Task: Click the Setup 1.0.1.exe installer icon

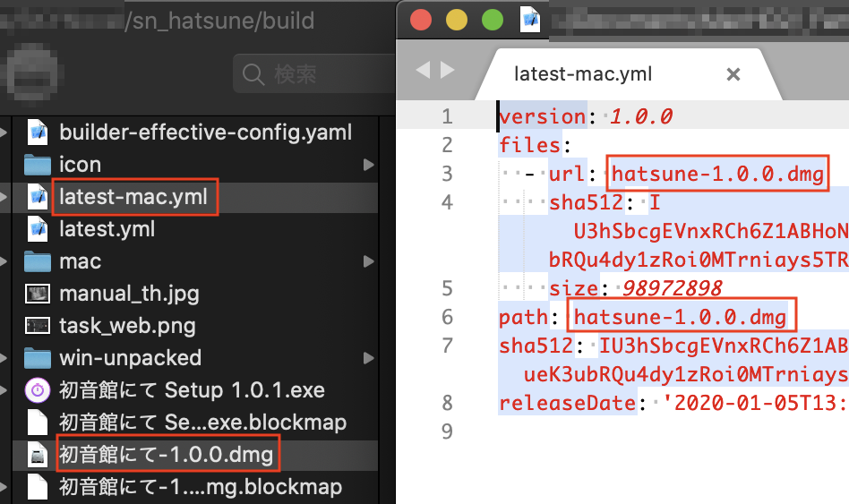Action: [38, 390]
